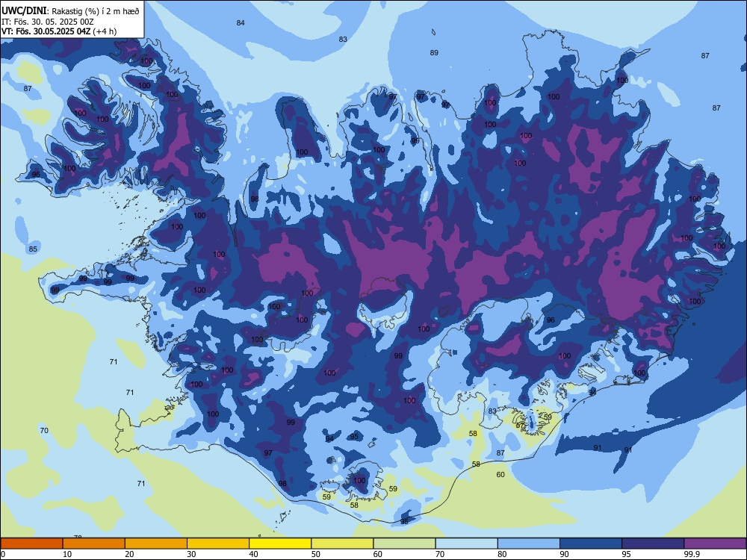Click the dark orange 0–10 legend swatch

31,544
